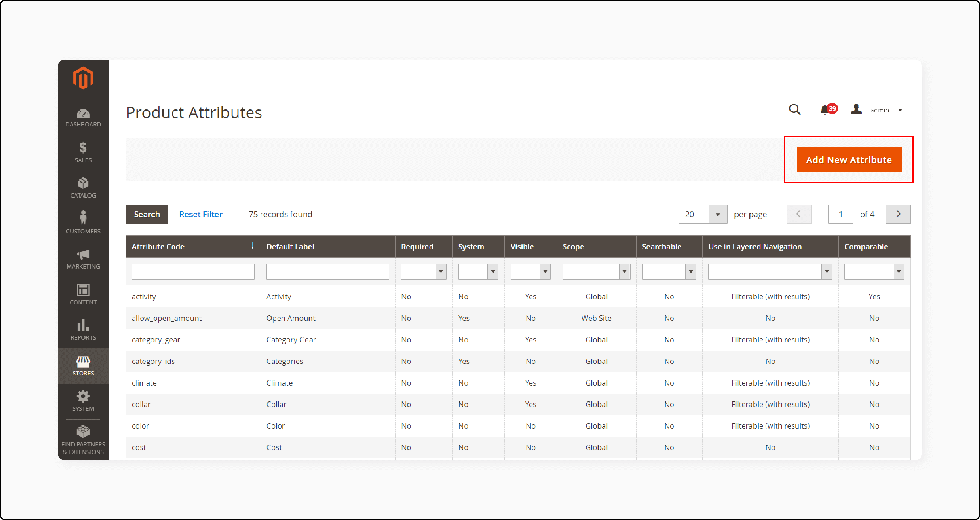Open the climate attribute row
The width and height of the screenshot is (980, 520).
tap(518, 383)
